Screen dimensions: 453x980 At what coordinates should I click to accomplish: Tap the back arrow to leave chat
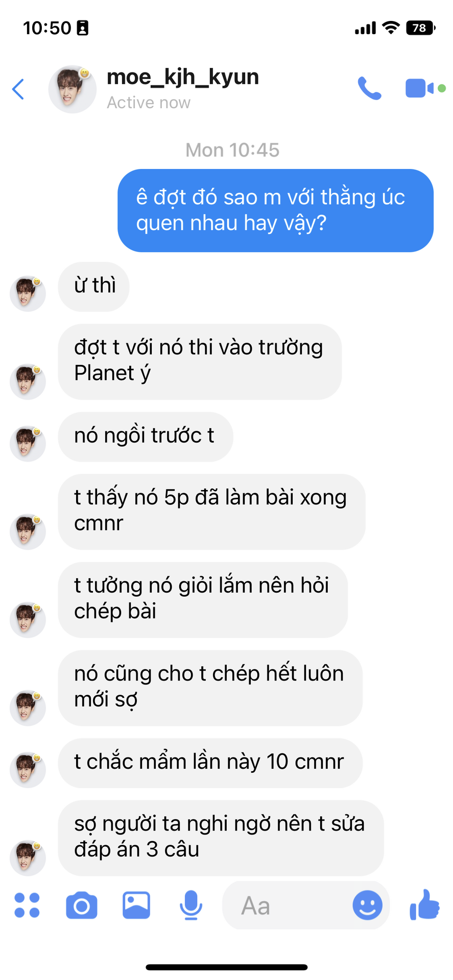[x=18, y=89]
